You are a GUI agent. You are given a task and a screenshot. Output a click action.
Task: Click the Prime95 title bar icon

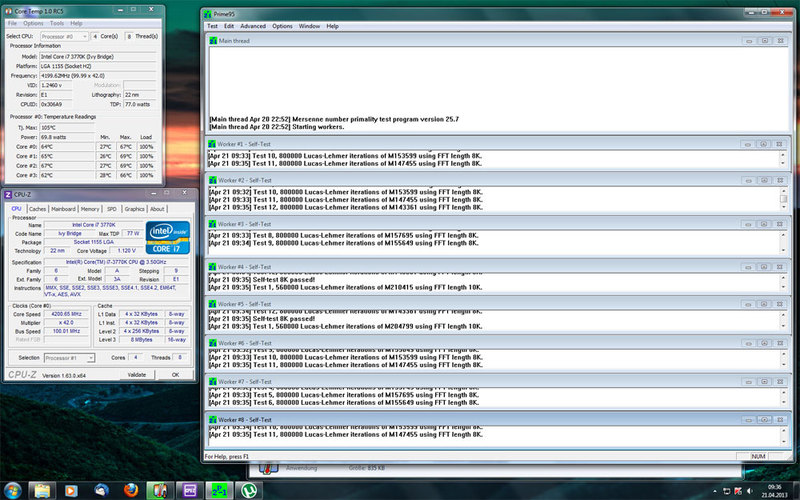point(208,14)
